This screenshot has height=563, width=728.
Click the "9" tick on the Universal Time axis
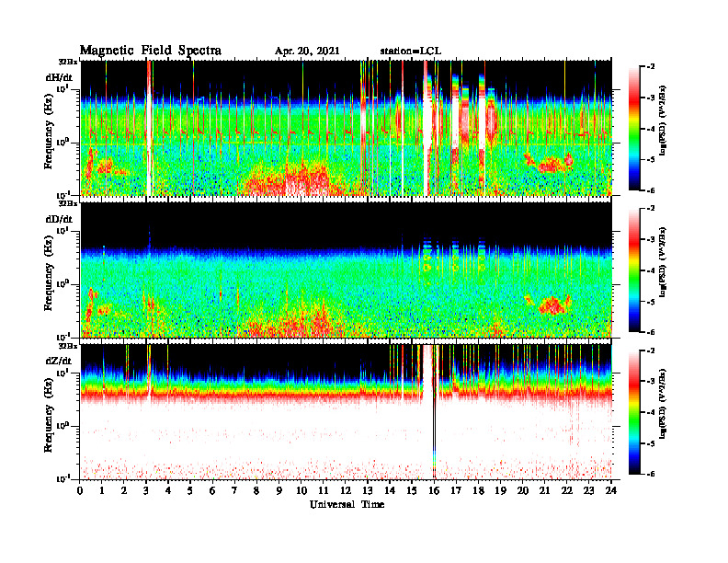click(279, 491)
